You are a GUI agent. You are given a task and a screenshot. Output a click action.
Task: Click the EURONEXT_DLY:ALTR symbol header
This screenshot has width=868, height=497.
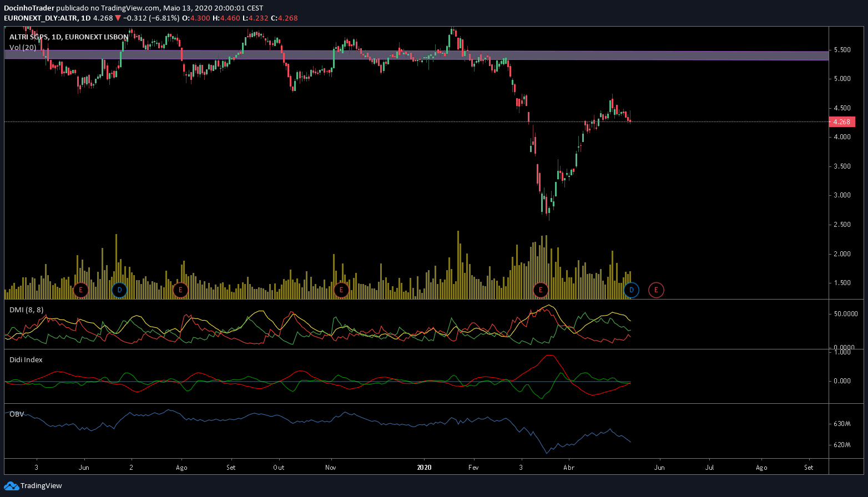click(39, 18)
